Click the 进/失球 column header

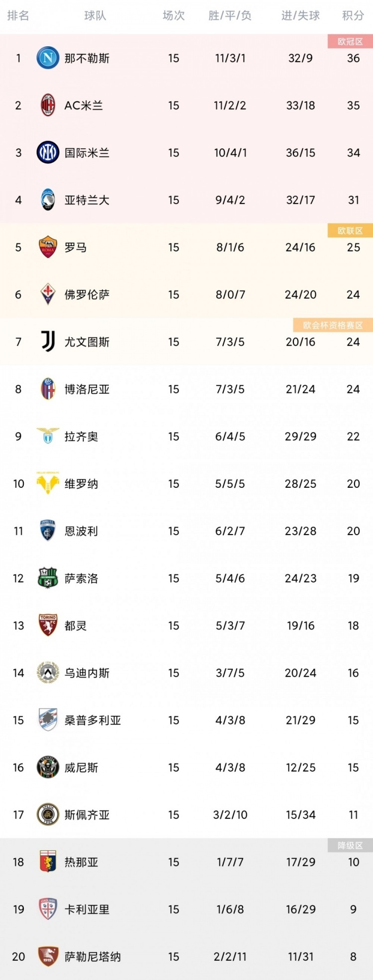(300, 16)
